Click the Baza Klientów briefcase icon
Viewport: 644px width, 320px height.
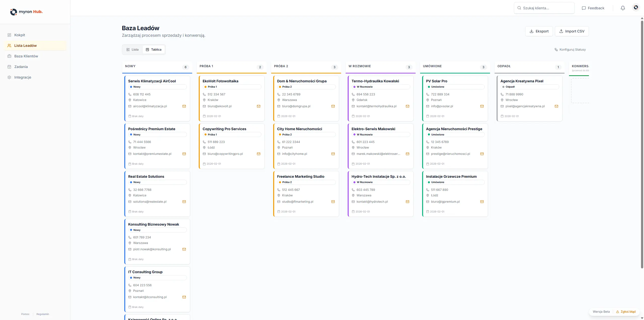pos(9,56)
